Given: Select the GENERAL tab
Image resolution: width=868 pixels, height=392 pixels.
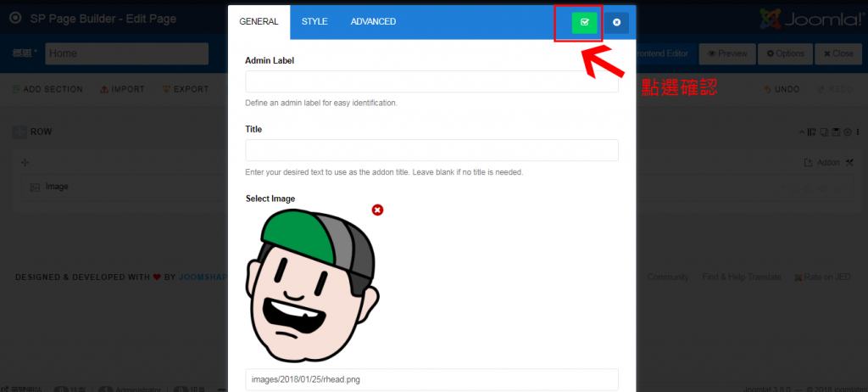Looking at the screenshot, I should [x=259, y=21].
